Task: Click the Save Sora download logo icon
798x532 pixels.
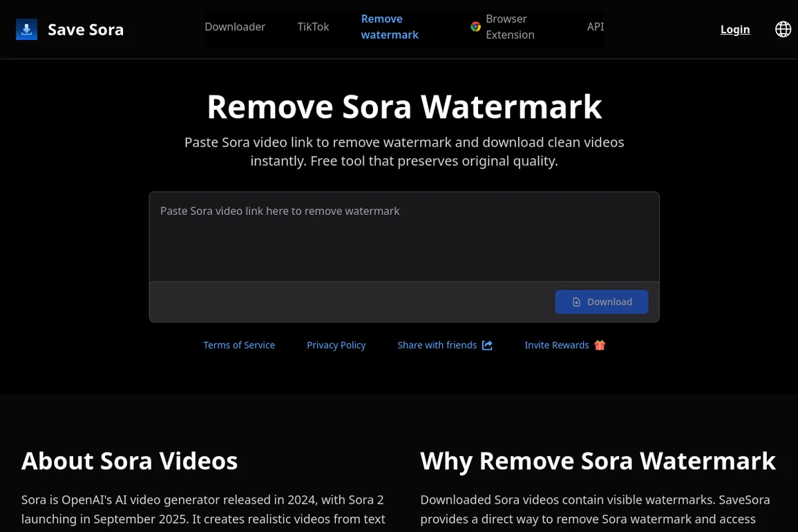Action: pyautogui.click(x=26, y=30)
